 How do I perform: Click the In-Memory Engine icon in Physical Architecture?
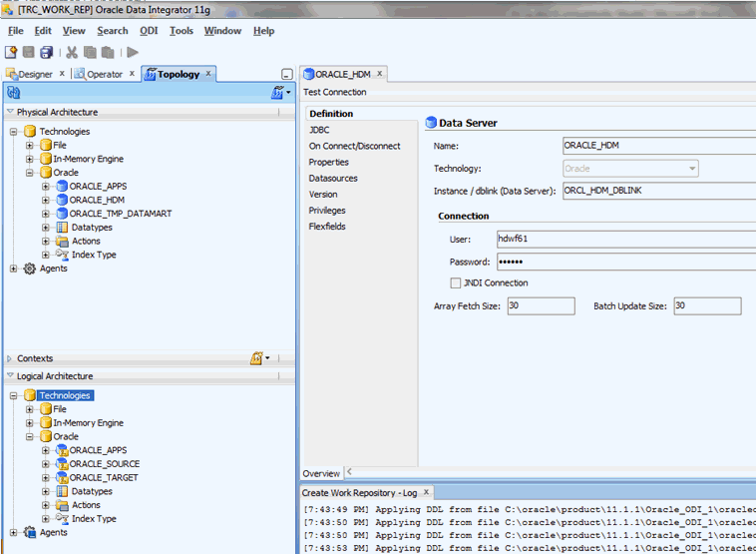46,159
